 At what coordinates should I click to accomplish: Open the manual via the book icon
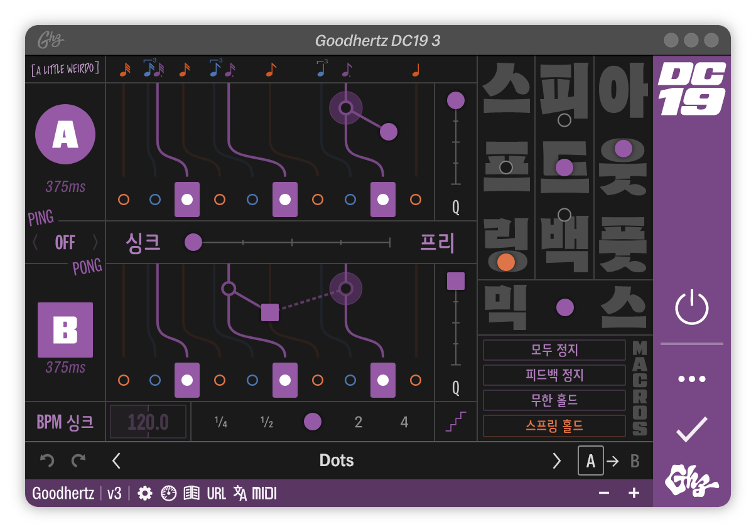click(x=192, y=493)
